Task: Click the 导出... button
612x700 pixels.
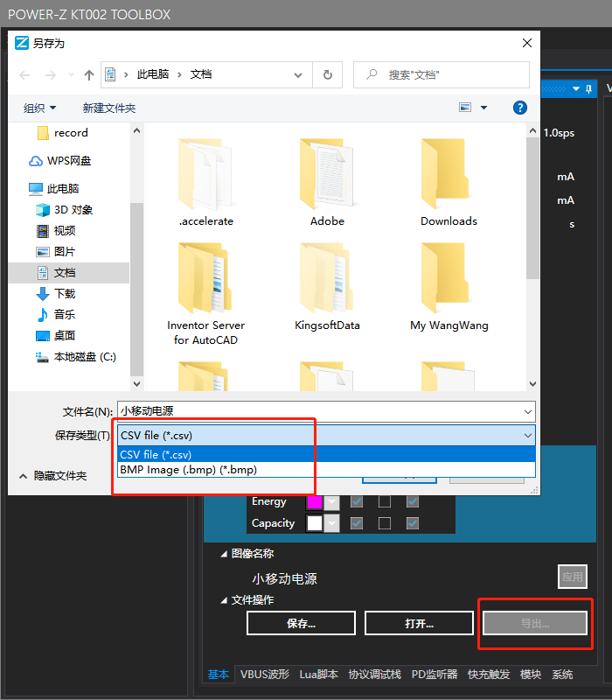Action: tap(535, 623)
